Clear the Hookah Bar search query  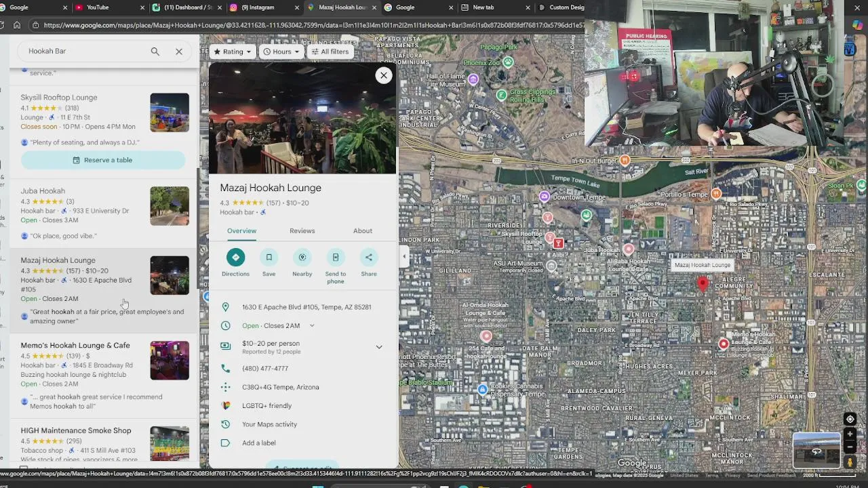pyautogui.click(x=179, y=52)
